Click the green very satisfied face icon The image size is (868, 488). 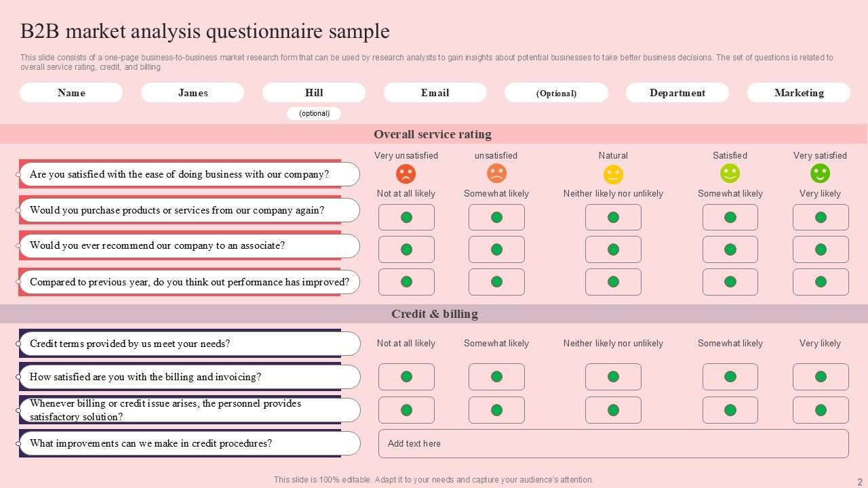coord(820,174)
